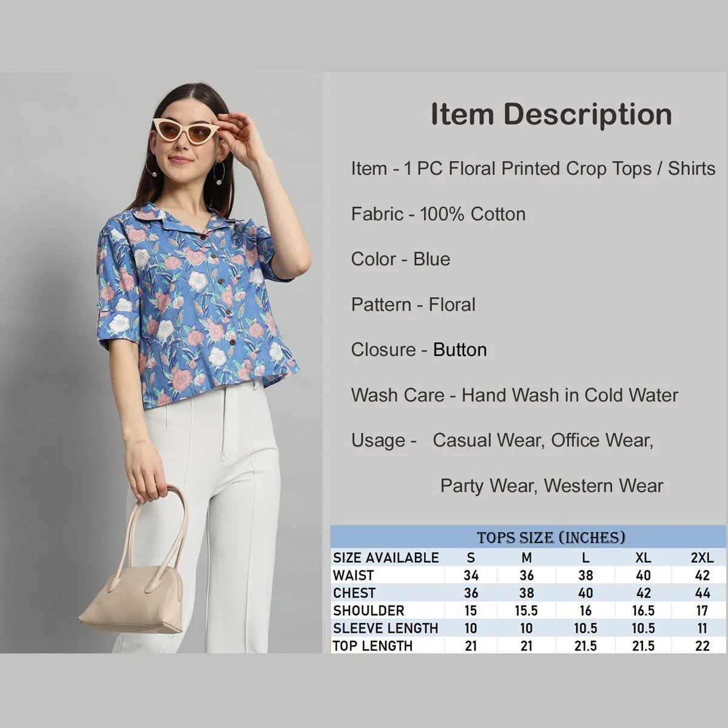Click the 'Party Wear, Western Wear' line

(551, 485)
